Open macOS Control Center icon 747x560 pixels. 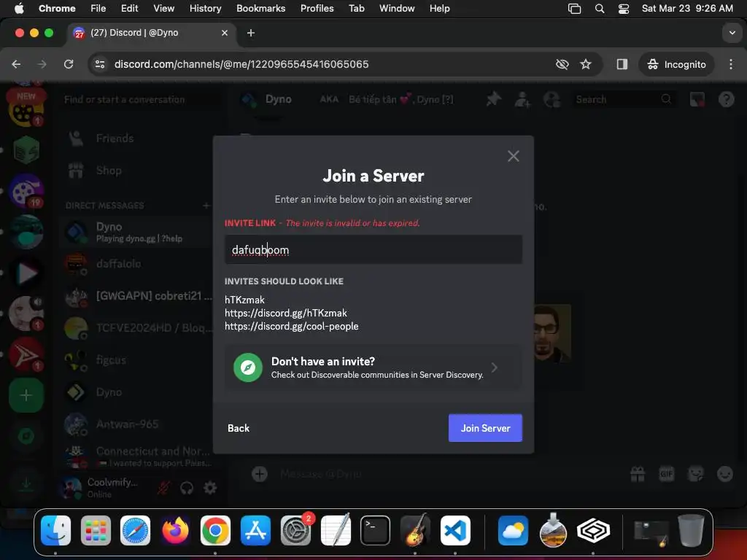coord(623,8)
